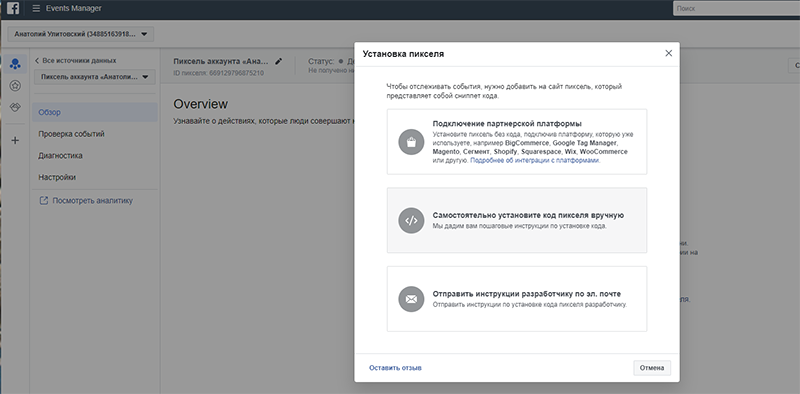Click back chevron by Все источники данных

click(37, 61)
